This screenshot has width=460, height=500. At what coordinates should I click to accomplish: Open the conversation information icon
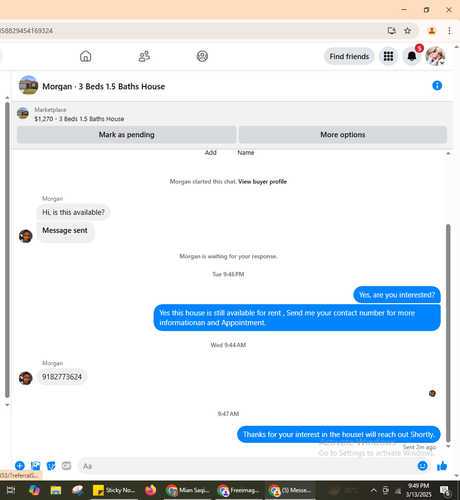point(437,86)
